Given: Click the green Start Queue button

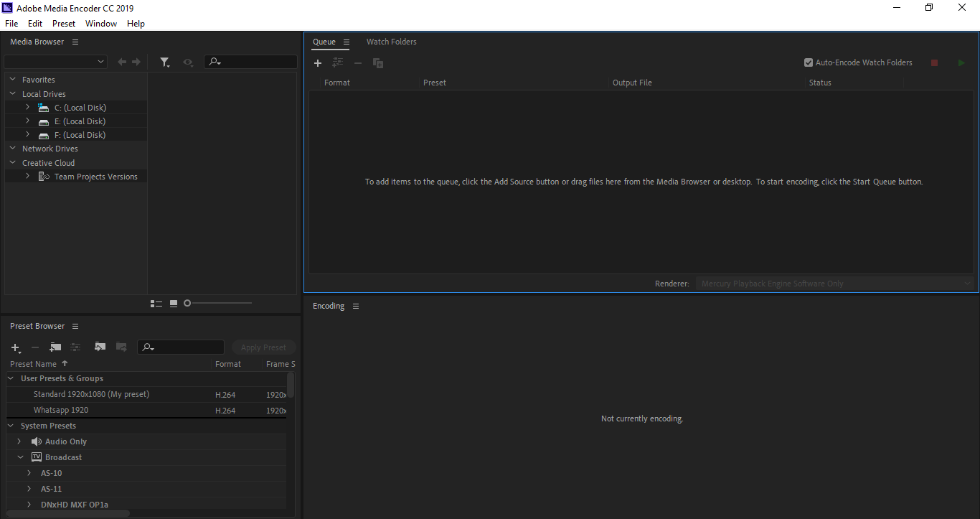Looking at the screenshot, I should [961, 63].
